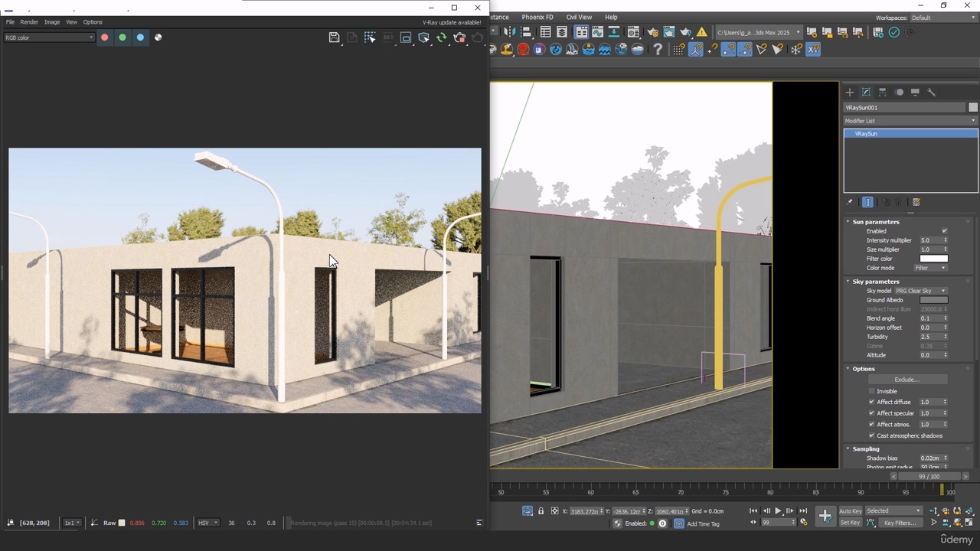
Task: Click the region render icon in frame buffer
Action: coord(406,37)
